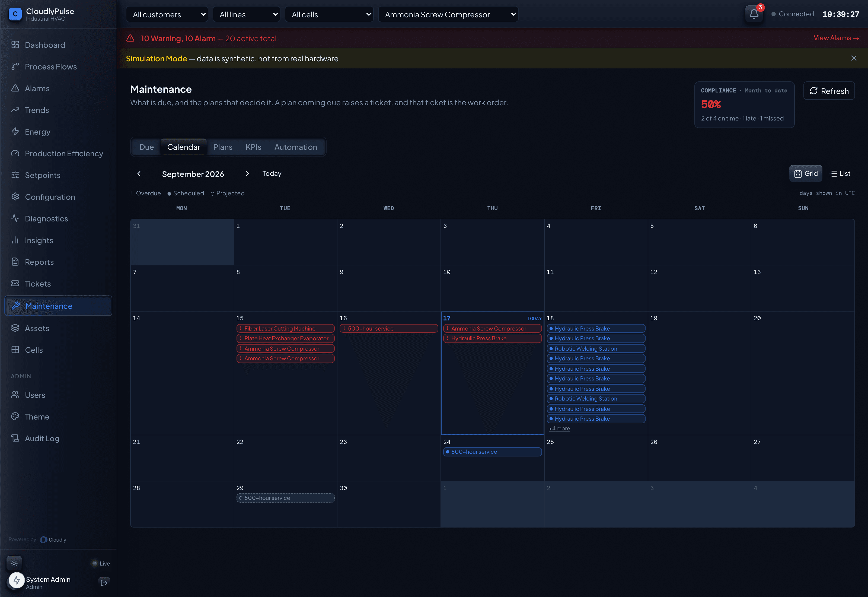The height and width of the screenshot is (597, 868).
Task: Open the notifications bell icon
Action: (x=754, y=14)
